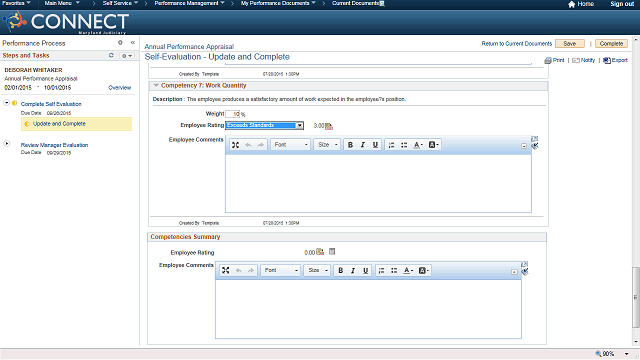Screen dimensions: 640x360
Task: Open the Size dropdown in the Summary editor
Action: 317,271
